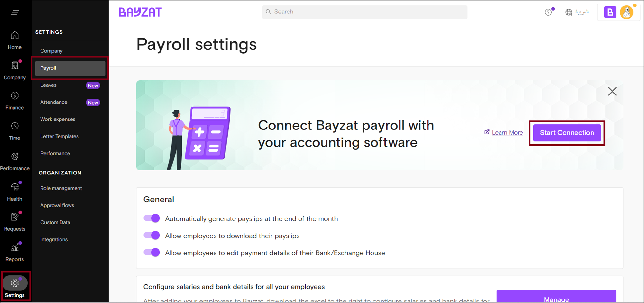Dismiss the accounting software banner
The height and width of the screenshot is (303, 644).
612,92
